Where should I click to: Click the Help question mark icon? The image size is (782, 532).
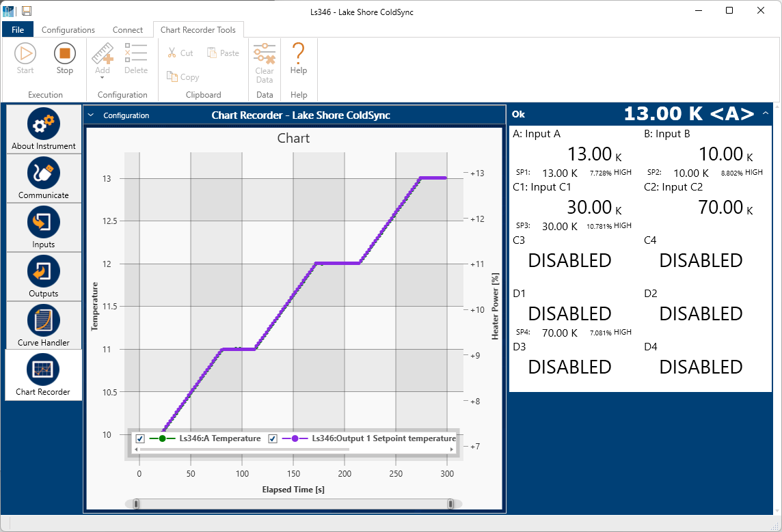pyautogui.click(x=299, y=53)
